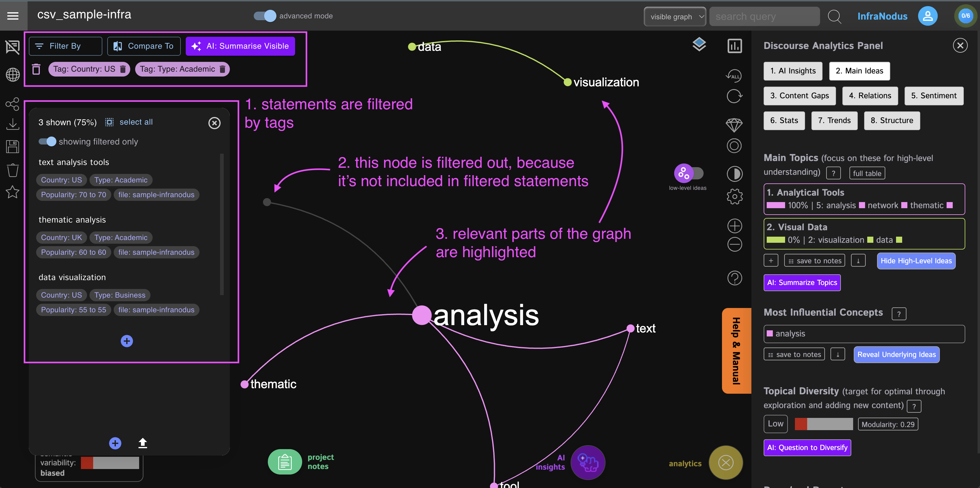Click AI: Summarise Visible button

coord(240,46)
